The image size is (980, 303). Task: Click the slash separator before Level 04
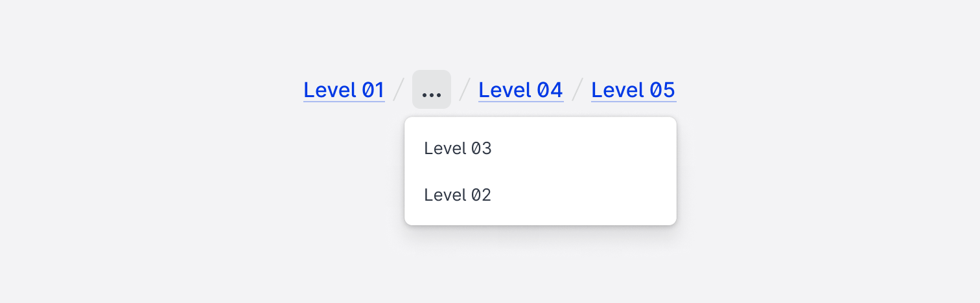464,90
